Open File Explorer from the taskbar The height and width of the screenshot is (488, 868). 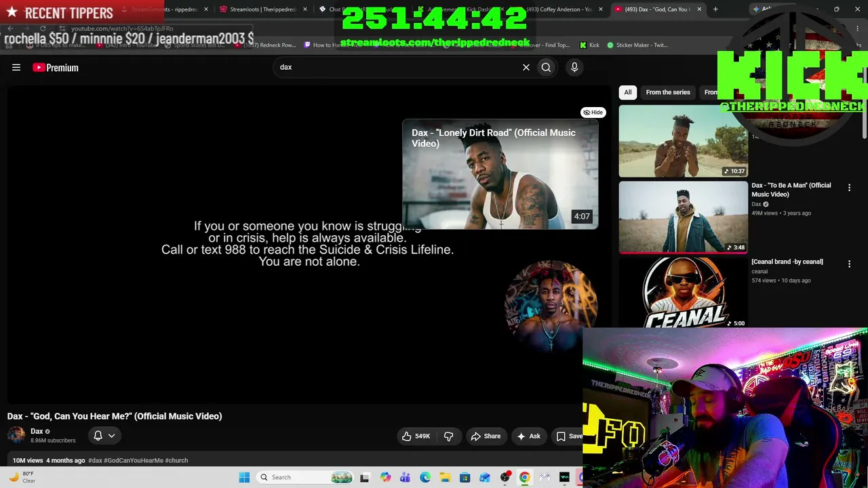coord(445,477)
